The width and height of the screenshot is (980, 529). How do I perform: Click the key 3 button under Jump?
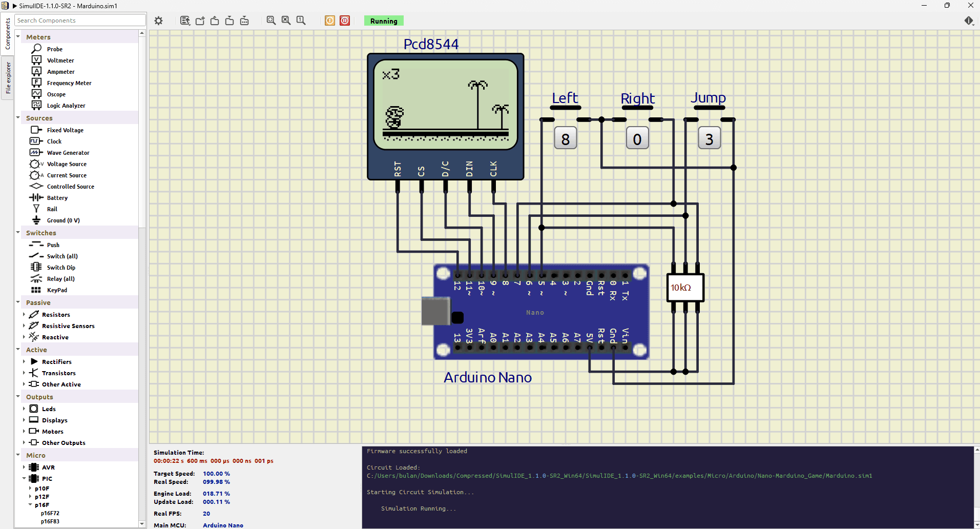point(710,139)
